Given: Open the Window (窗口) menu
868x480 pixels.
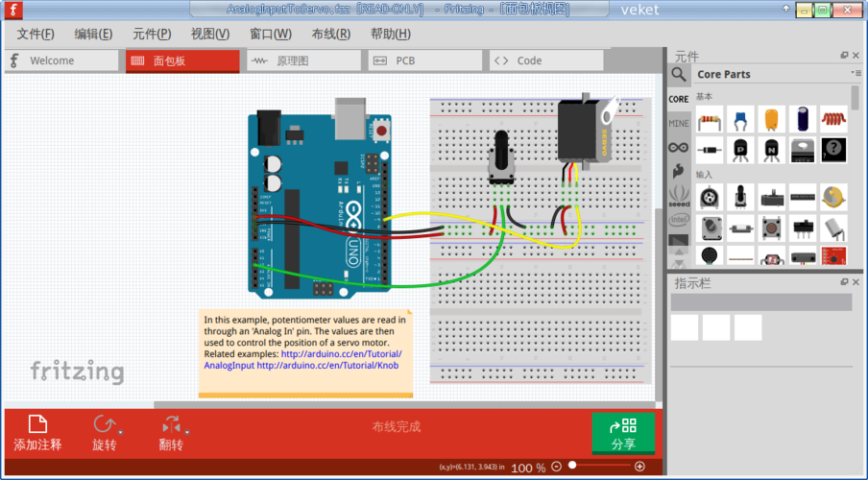Looking at the screenshot, I should coord(271,35).
